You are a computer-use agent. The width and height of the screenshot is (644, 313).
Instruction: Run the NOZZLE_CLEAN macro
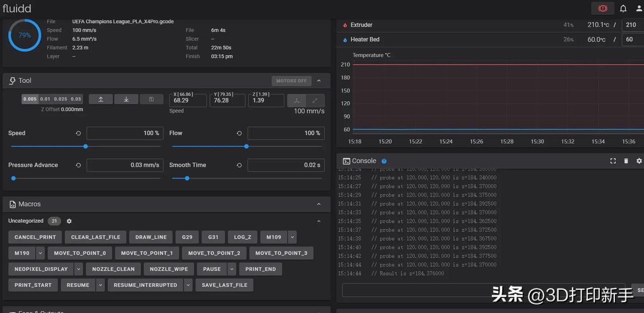click(113, 269)
